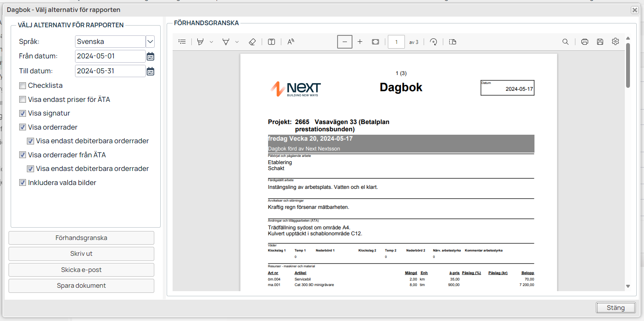The height and width of the screenshot is (321, 644).
Task: Zoom out the PDF preview
Action: click(x=345, y=42)
